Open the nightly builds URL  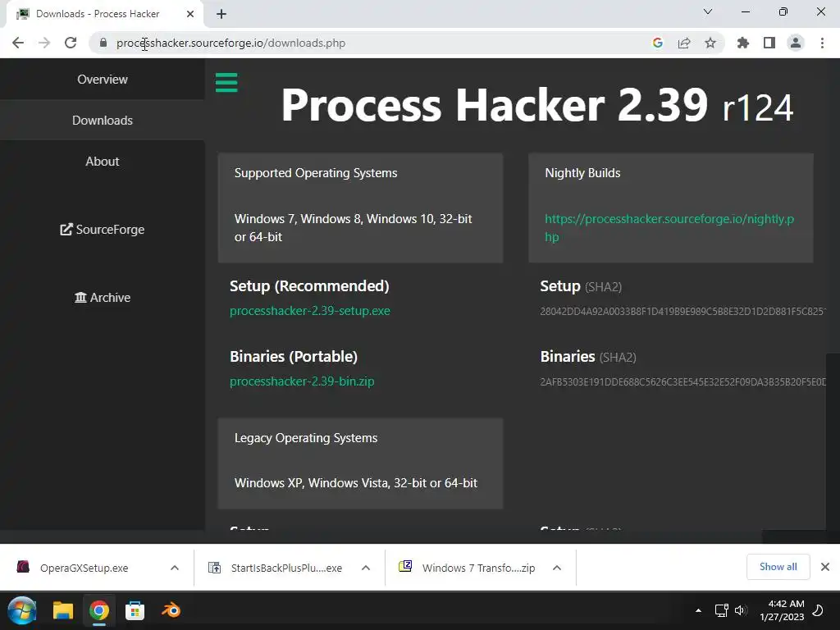tap(669, 228)
